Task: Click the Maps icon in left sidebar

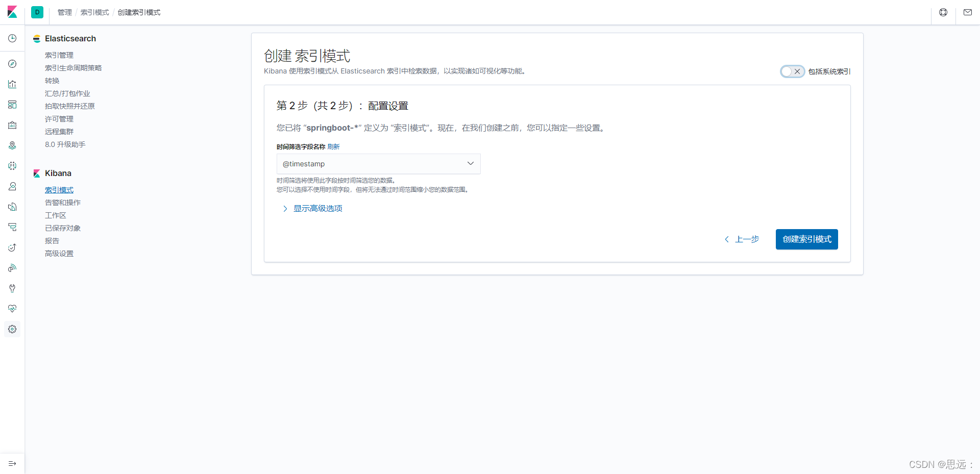Action: (x=12, y=145)
